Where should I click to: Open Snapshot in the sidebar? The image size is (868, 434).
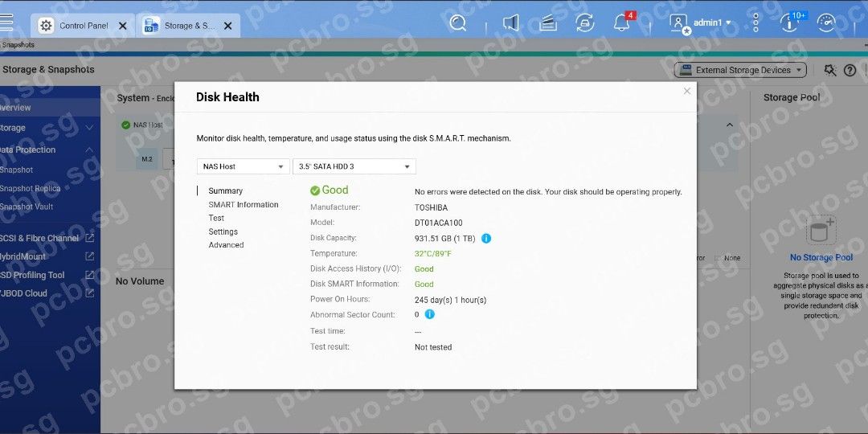coord(17,170)
